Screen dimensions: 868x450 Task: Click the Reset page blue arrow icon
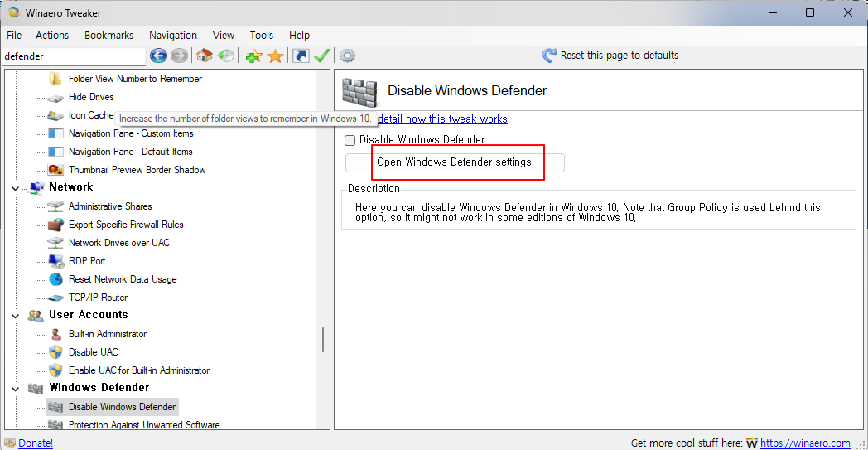[549, 56]
